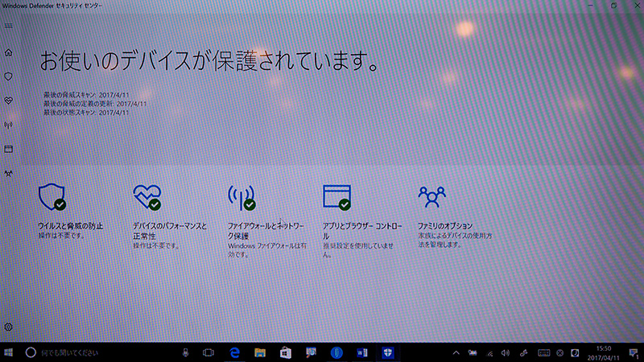This screenshot has height=362, width=644.
Task: Click Windows ファイアウォールは有効です status text
Action: [x=267, y=250]
